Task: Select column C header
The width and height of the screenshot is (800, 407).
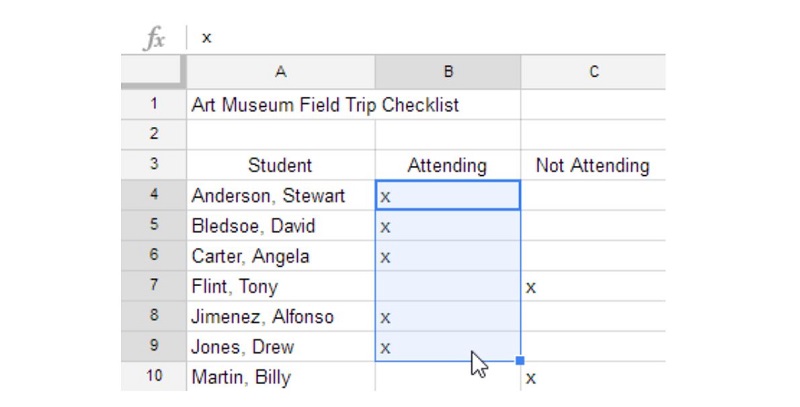Action: pos(593,72)
